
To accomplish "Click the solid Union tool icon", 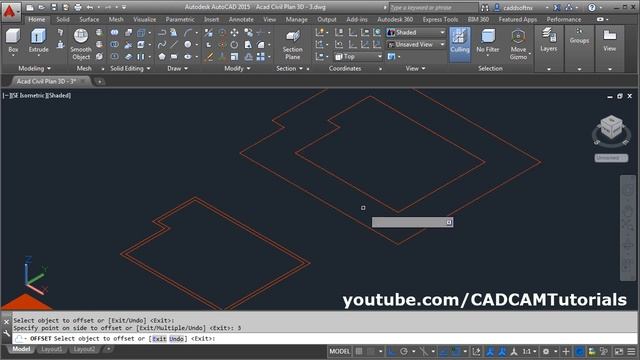I will click(x=115, y=32).
